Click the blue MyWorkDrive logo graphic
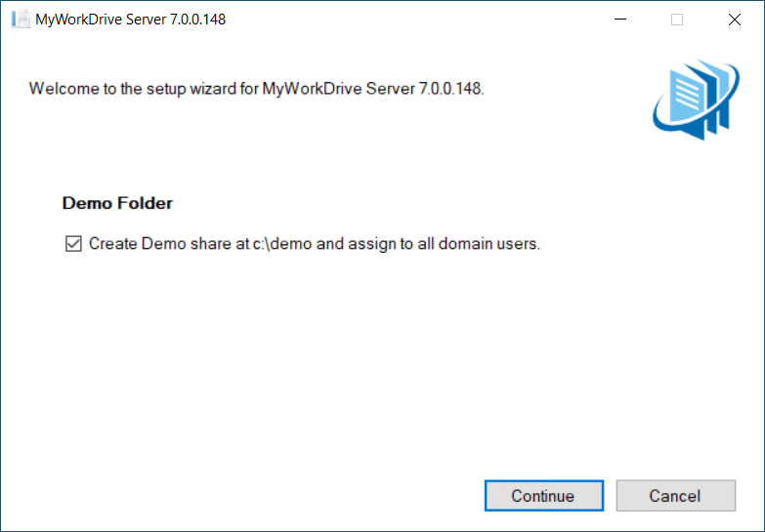 tap(696, 100)
